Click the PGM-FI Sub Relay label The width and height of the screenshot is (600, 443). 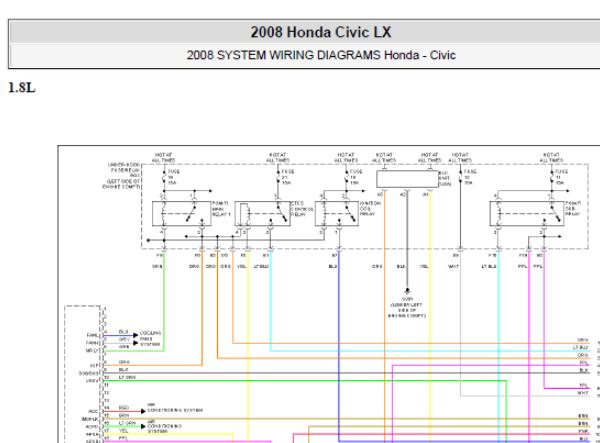[572, 208]
